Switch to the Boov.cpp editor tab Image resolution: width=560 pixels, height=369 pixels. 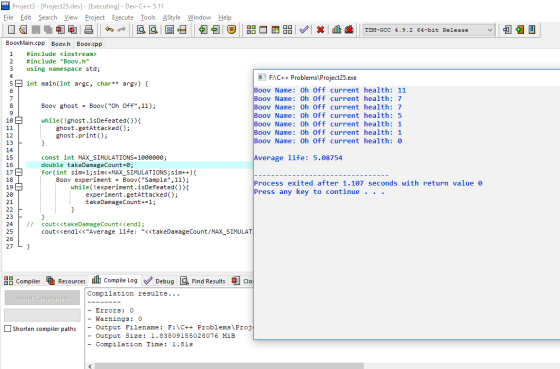tap(89, 44)
